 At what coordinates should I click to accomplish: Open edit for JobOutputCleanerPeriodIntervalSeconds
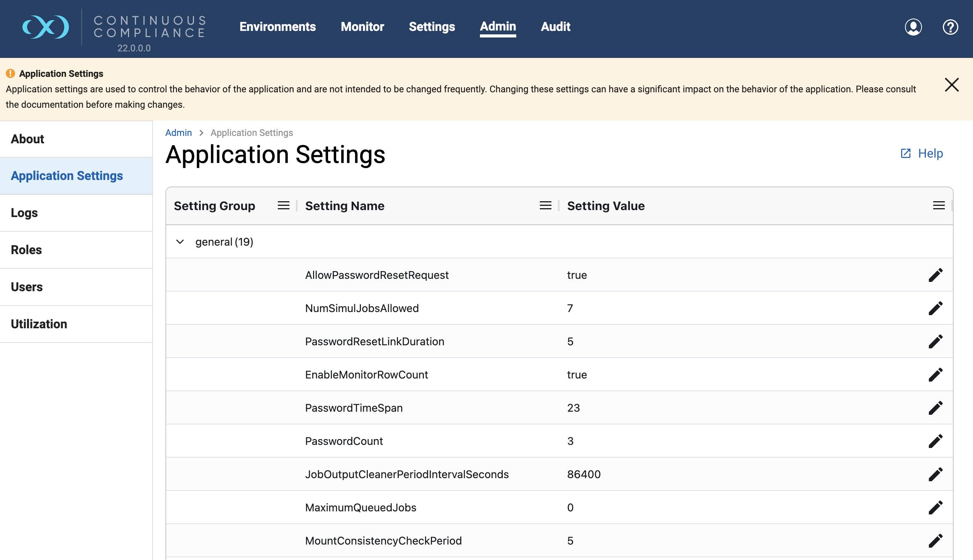click(x=936, y=474)
